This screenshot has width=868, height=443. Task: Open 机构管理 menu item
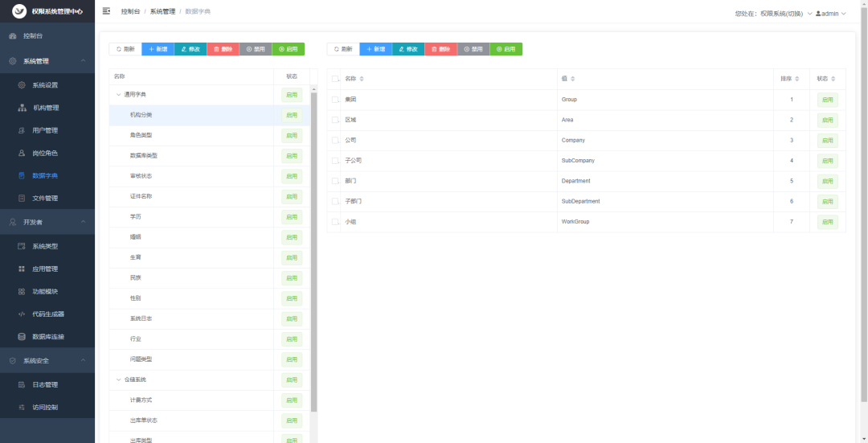pos(47,108)
